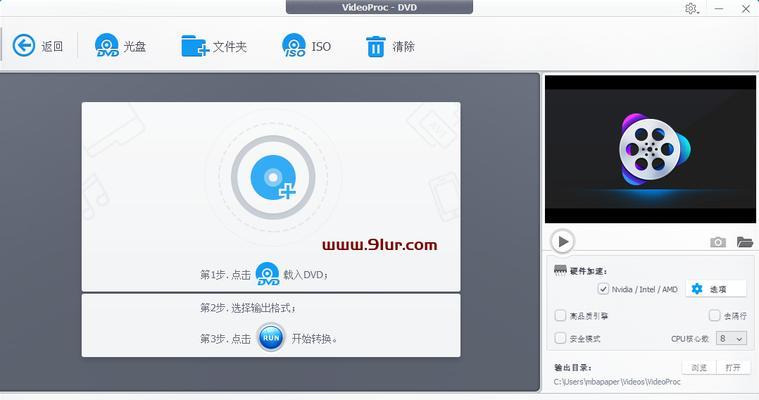This screenshot has width=759, height=400.
Task: Clear the list with 清除 trash icon
Action: click(390, 46)
